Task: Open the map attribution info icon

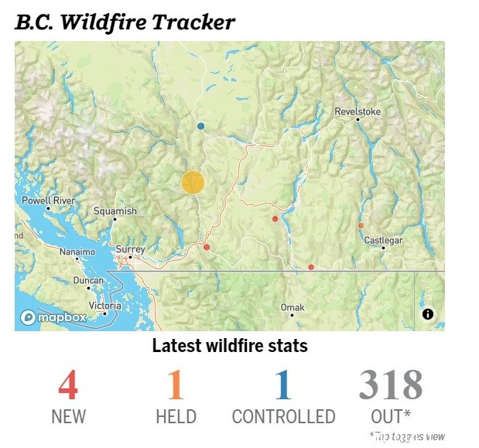Action: pos(428,313)
